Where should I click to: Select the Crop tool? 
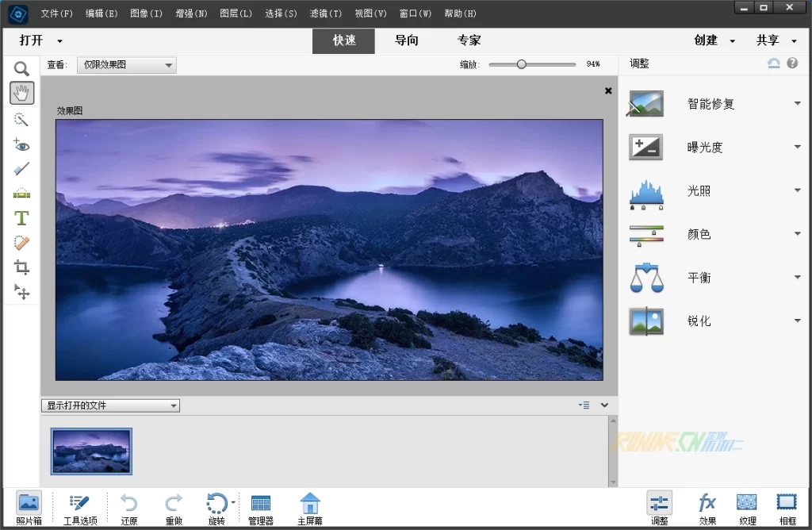(x=21, y=267)
